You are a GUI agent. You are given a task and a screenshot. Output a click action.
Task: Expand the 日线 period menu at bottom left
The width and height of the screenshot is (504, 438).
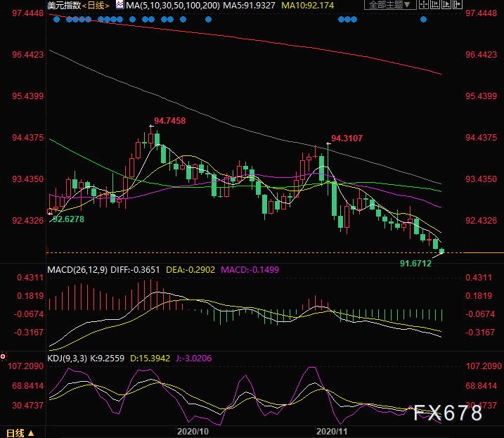click(15, 432)
